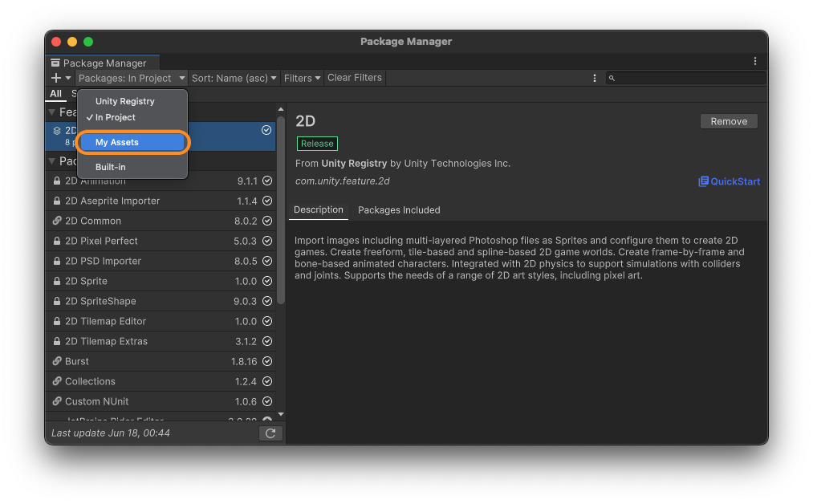Click the lock icon beside 2D Tilemap Editor

(57, 322)
